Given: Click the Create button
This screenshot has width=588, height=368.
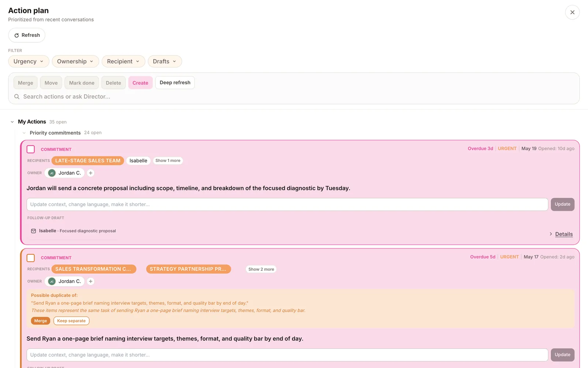Looking at the screenshot, I should pos(140,83).
